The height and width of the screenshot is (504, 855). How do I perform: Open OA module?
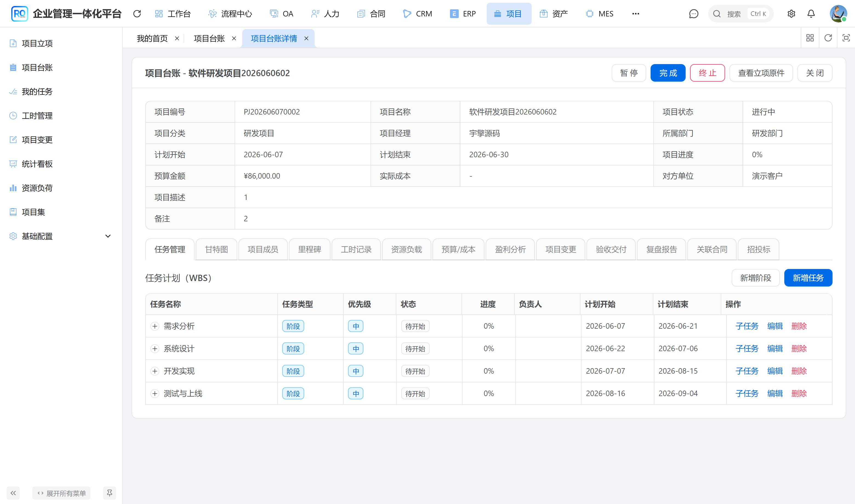point(282,14)
